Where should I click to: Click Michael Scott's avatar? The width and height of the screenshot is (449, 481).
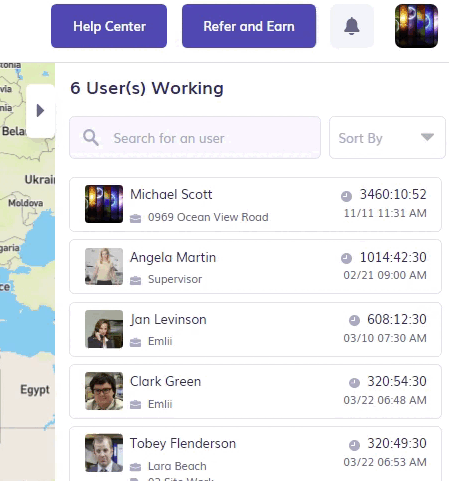point(104,204)
